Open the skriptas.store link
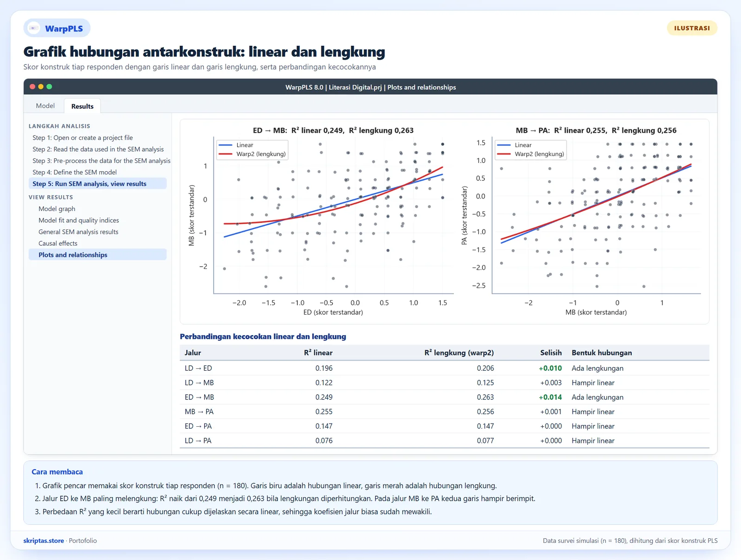This screenshot has height=560, width=741. click(x=44, y=541)
